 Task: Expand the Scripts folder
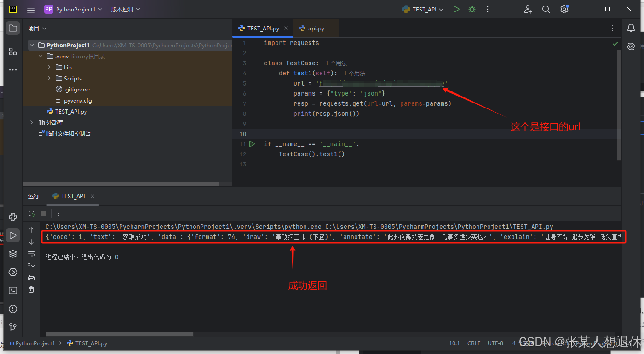click(49, 78)
